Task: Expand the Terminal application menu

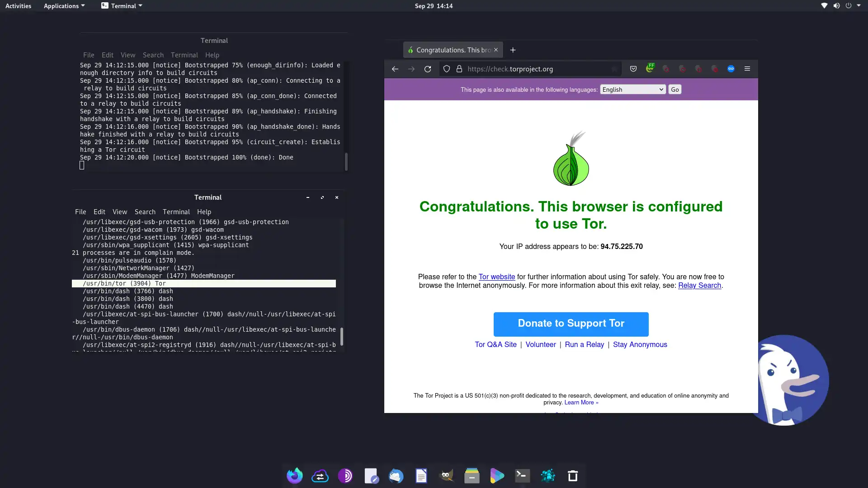Action: [x=121, y=5]
